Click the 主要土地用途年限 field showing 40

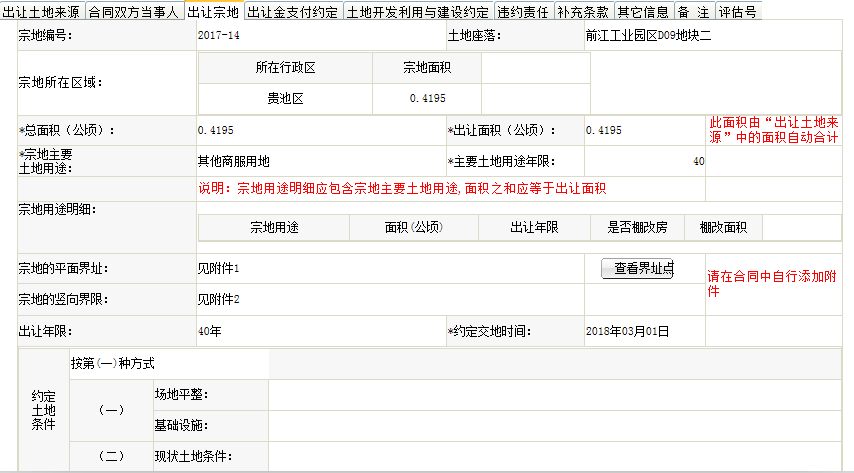(645, 161)
